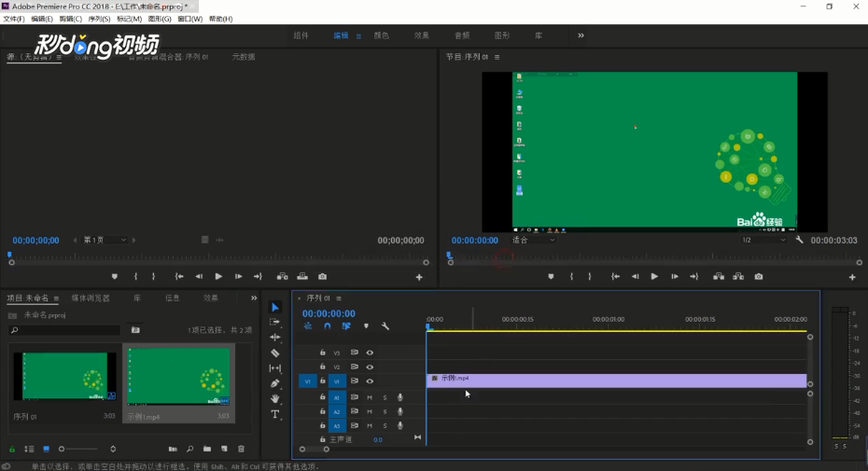
Task: Toggle V2 track output eye
Action: click(370, 367)
